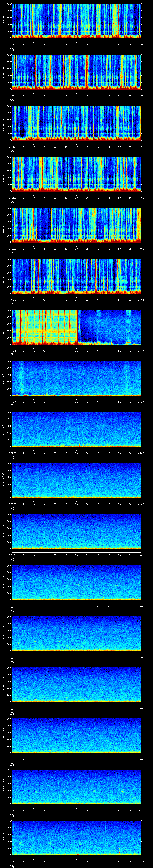153x868 pixels.
Task: Click the '12:44:00' time axis label
Action: [x=12, y=44]
